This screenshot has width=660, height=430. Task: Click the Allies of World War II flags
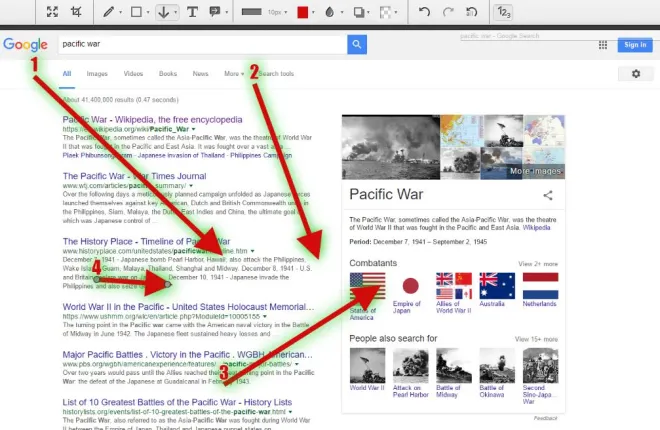pos(454,286)
